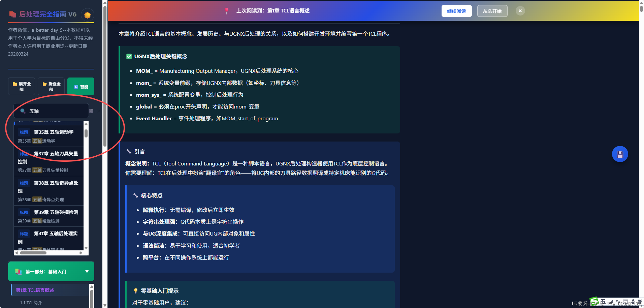Click the lightbulb icon beside 零基础入门提示

click(x=136, y=291)
